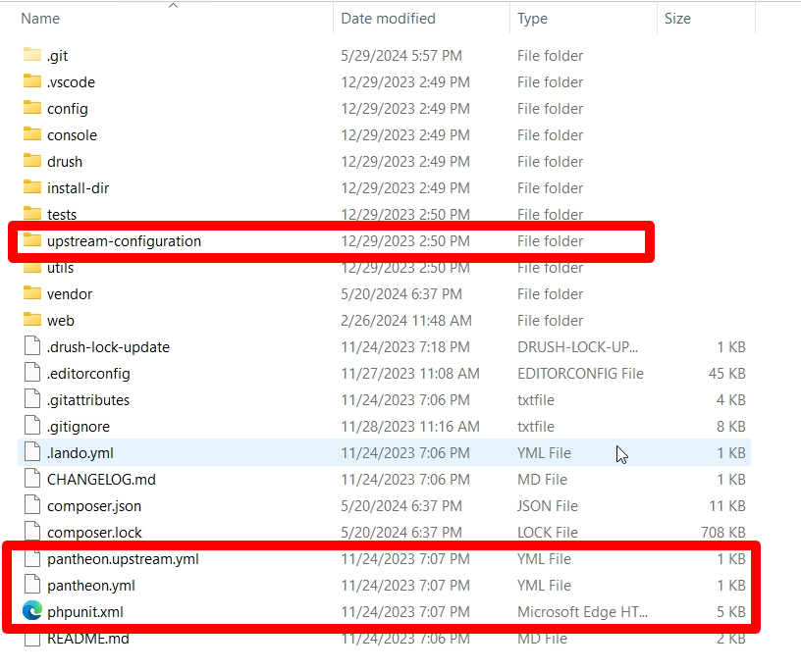
Task: Click the Edge icon beside phpunit.xml
Action: (32, 611)
